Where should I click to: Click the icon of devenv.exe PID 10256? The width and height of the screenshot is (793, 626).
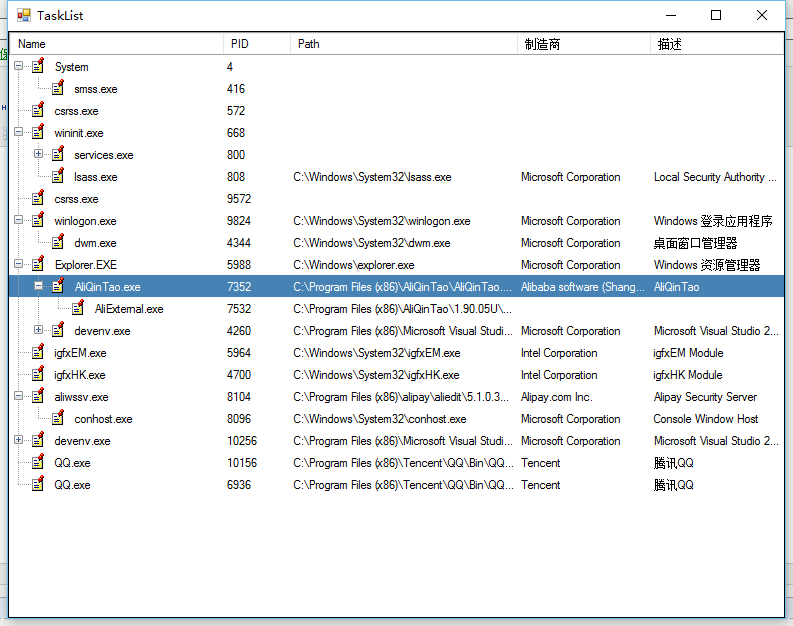pyautogui.click(x=38, y=440)
